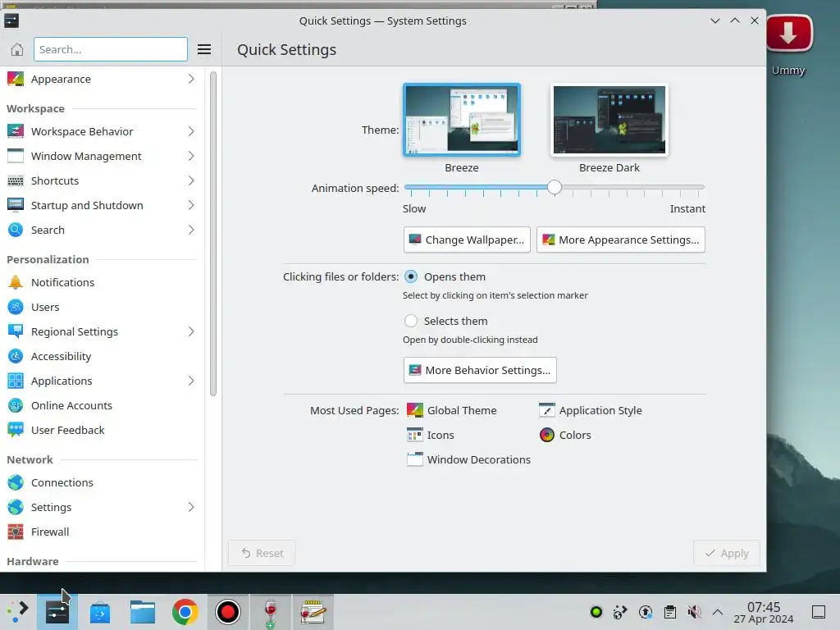Viewport: 840px width, 630px height.
Task: Open Accessibility settings page
Action: pos(102,356)
